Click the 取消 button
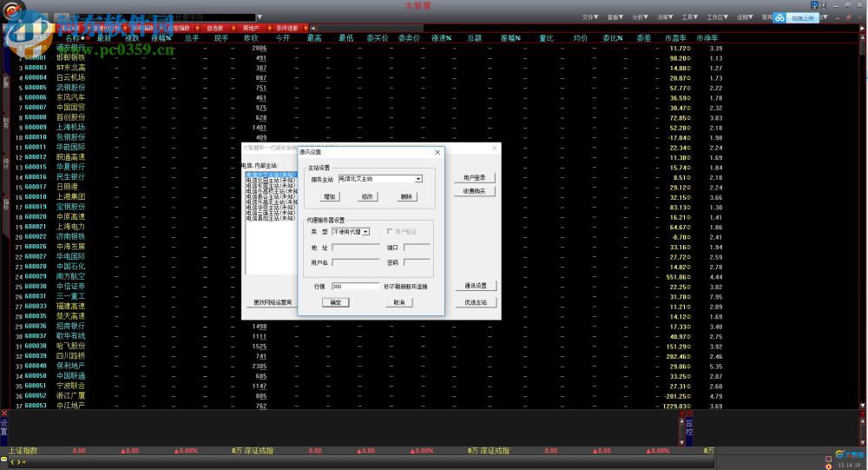 point(399,302)
